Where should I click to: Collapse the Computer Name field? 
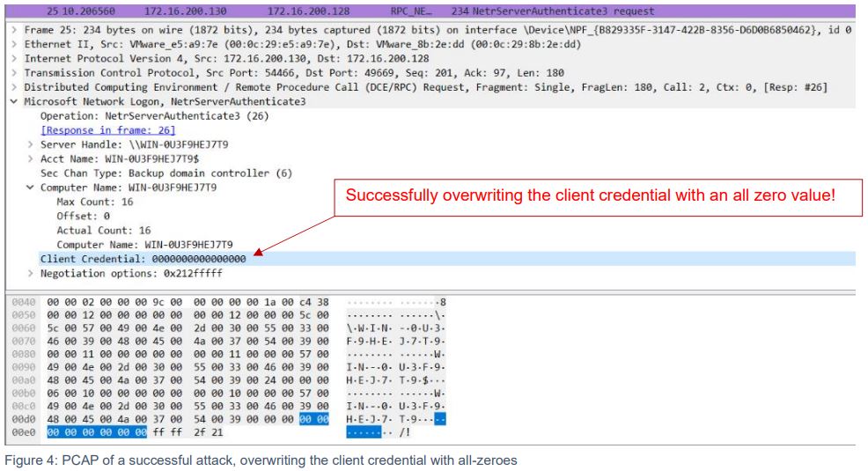(x=31, y=188)
